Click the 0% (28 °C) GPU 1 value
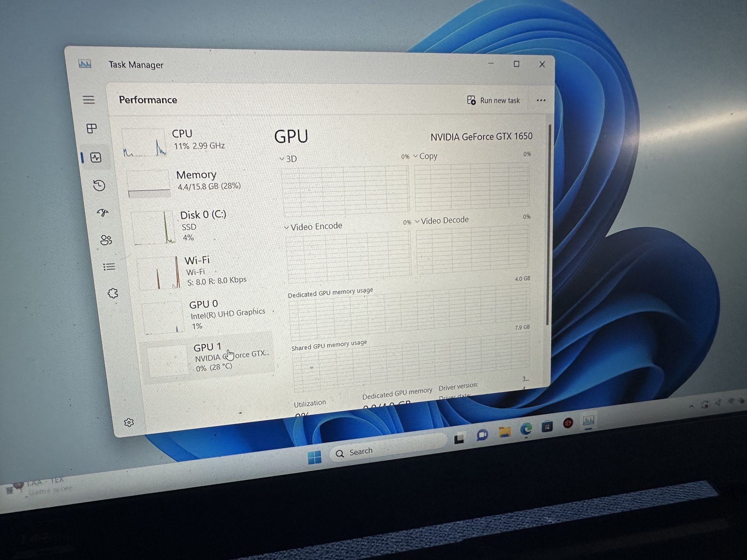747x560 pixels. point(214,367)
